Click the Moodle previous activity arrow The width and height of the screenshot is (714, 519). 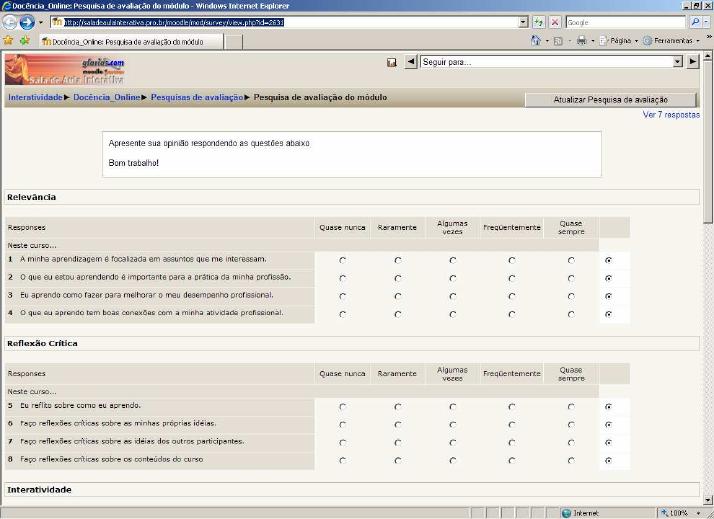point(410,62)
